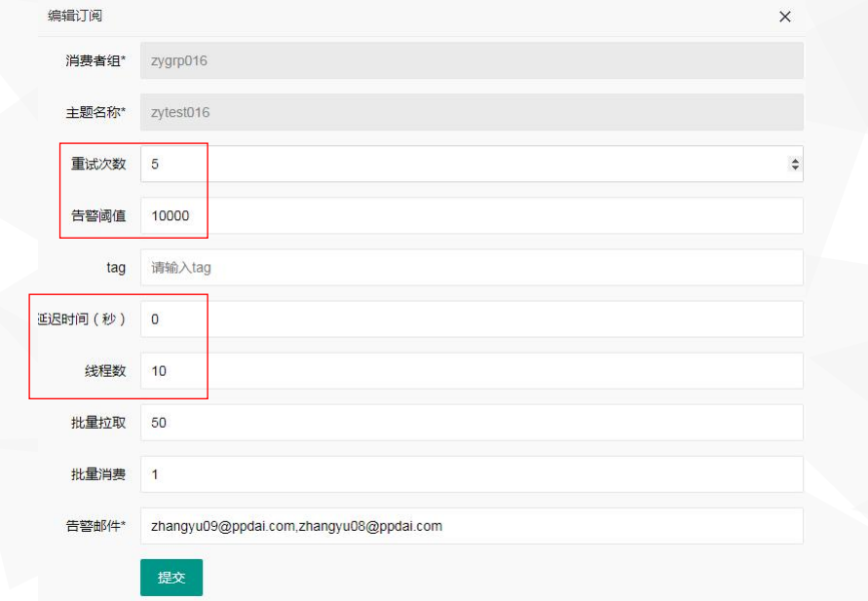Close the 编辑订阅 dialog
868x601 pixels.
pyautogui.click(x=784, y=17)
